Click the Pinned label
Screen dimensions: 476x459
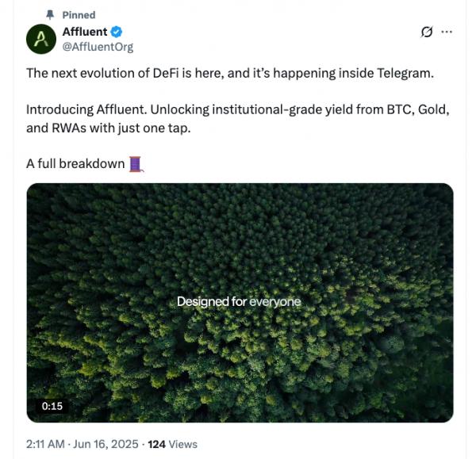(x=79, y=14)
